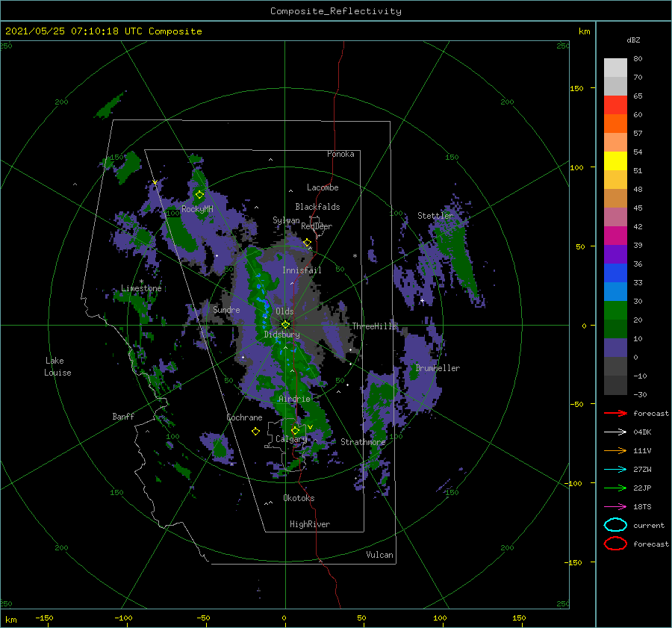Screen dimensions: 672x628
Task: Click the Banff label
Action: pos(123,416)
